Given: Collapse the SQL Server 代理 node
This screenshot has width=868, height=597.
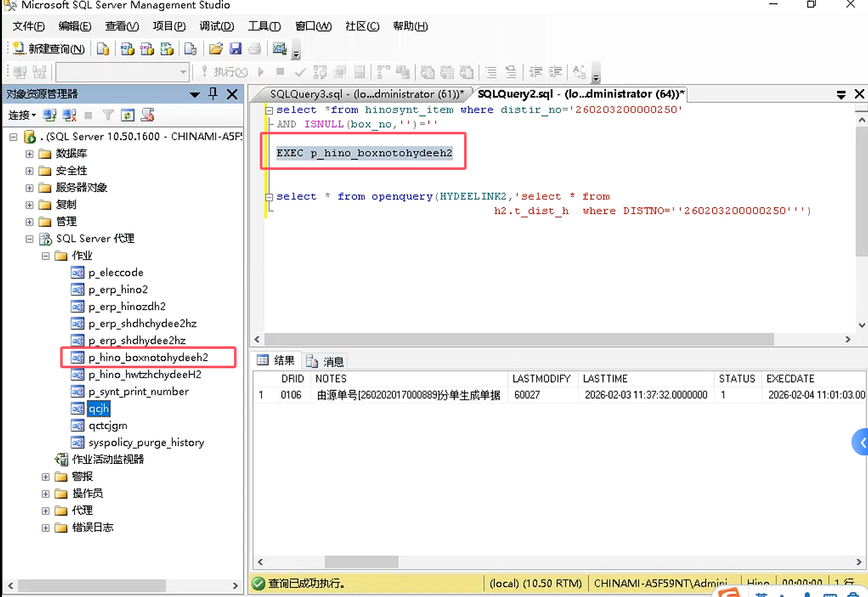Looking at the screenshot, I should pyautogui.click(x=29, y=239).
